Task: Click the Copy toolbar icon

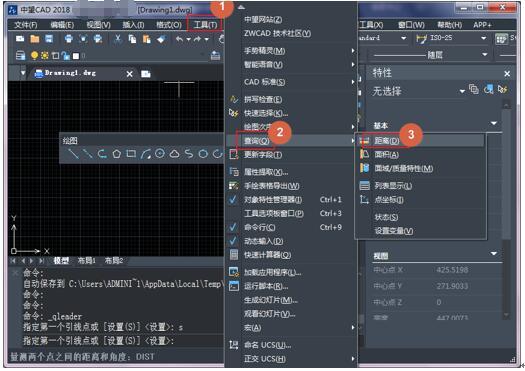Action: point(132,39)
